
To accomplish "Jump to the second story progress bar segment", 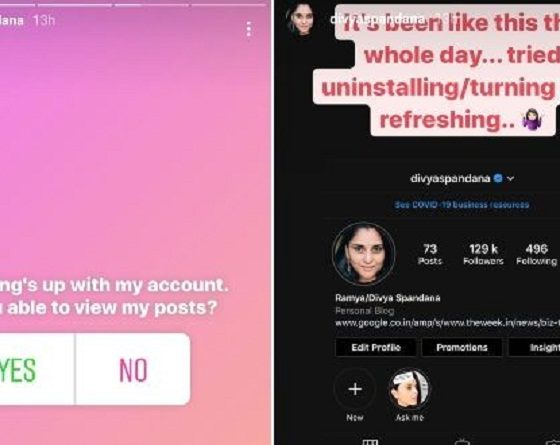I will [75, 5].
